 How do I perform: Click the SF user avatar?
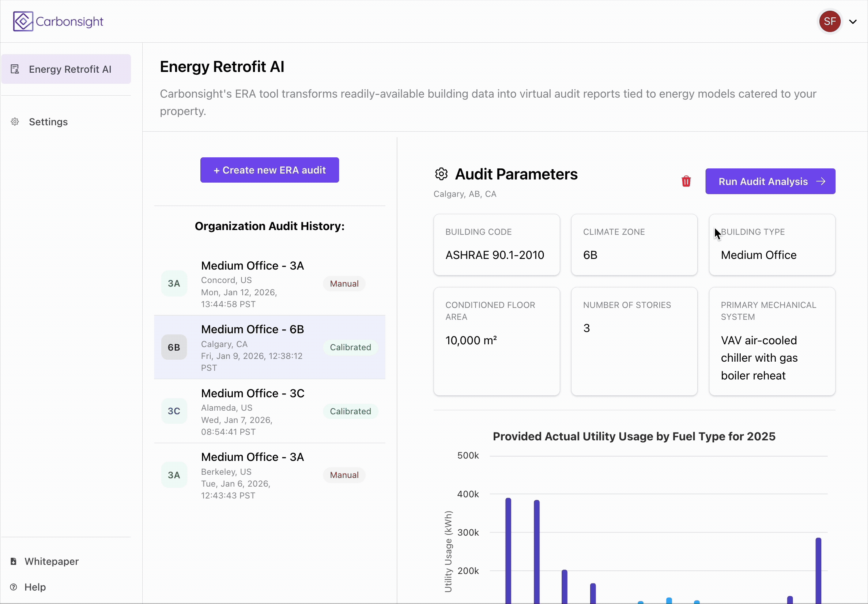830,21
